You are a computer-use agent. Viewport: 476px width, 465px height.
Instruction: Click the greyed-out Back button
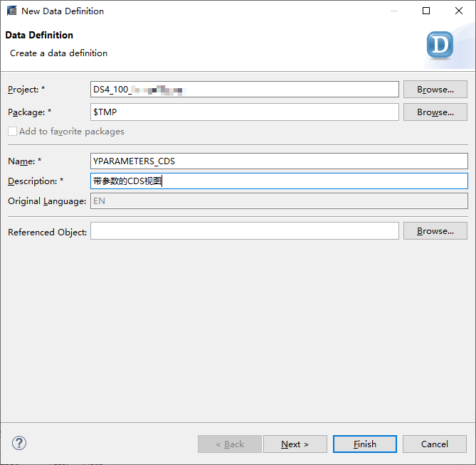click(229, 444)
